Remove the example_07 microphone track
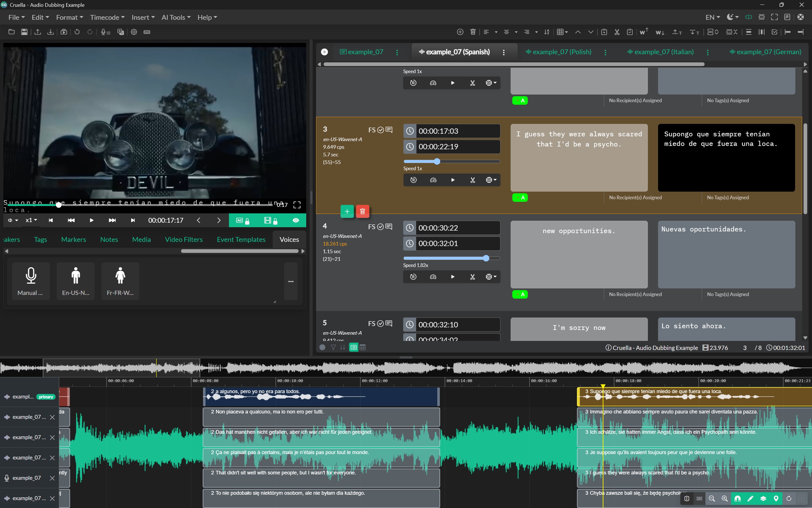 (52, 478)
